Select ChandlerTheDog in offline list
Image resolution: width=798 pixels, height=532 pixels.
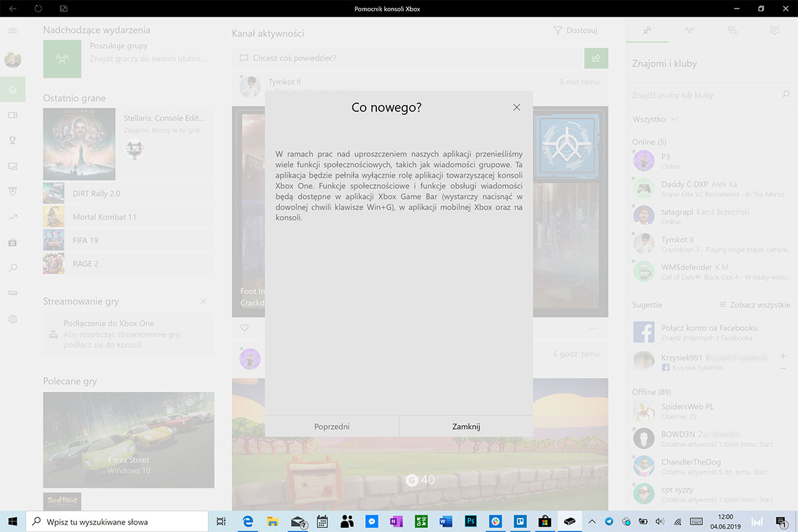point(711,466)
